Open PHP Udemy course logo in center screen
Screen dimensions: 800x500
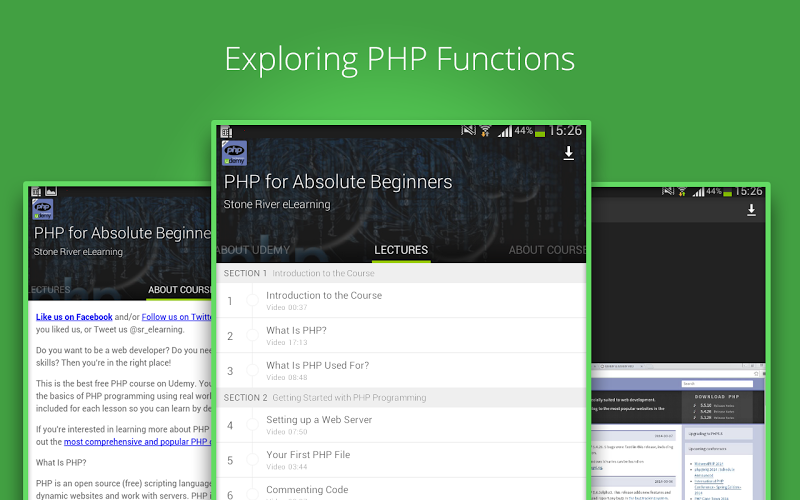pos(234,153)
